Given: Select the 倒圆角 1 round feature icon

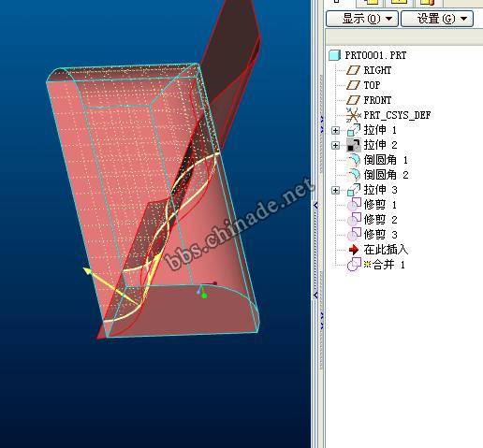Looking at the screenshot, I should pos(354,160).
